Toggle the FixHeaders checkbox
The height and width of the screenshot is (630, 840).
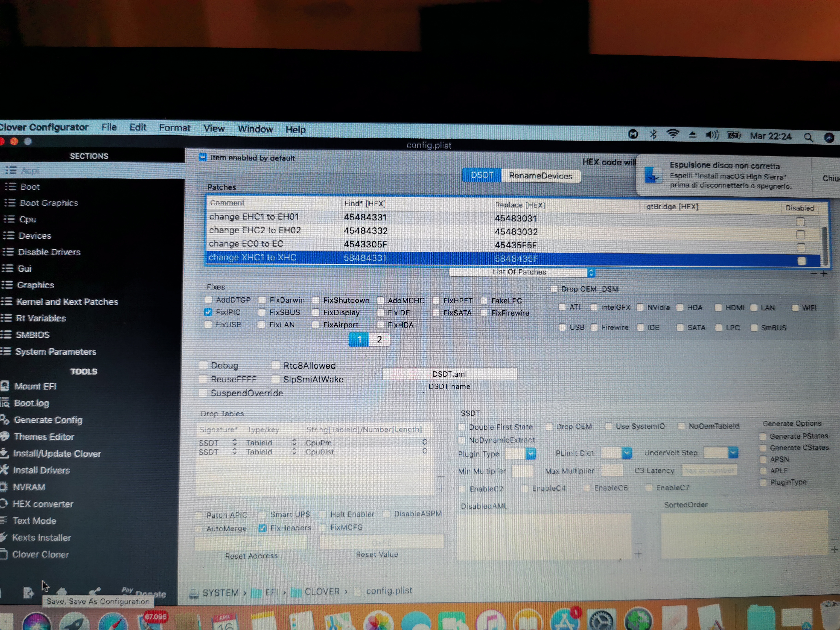coord(262,528)
